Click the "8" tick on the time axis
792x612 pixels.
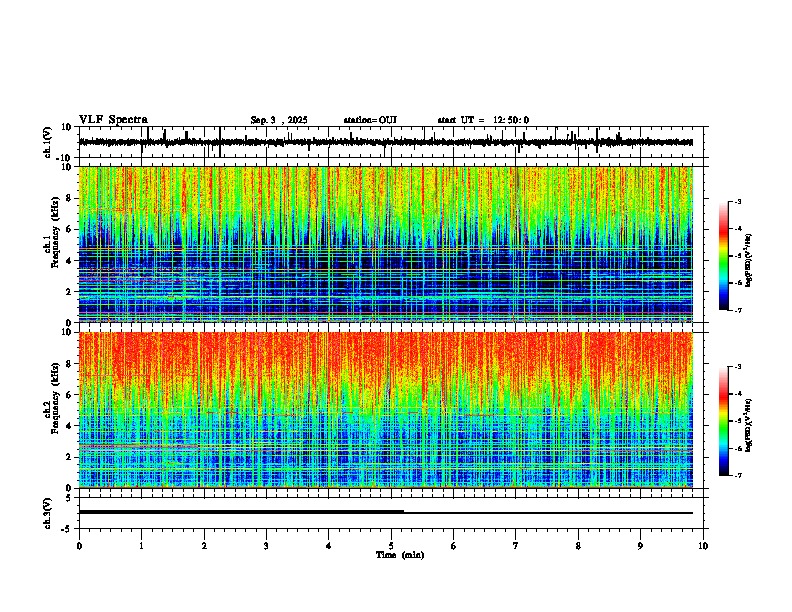point(578,546)
